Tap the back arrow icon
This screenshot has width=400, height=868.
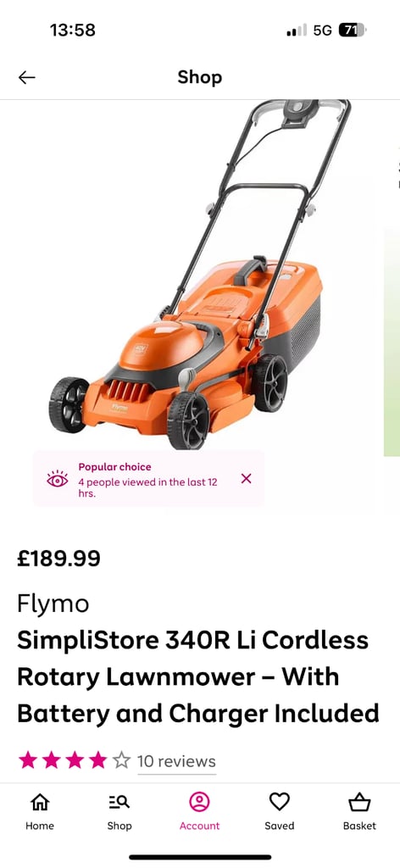tap(26, 77)
